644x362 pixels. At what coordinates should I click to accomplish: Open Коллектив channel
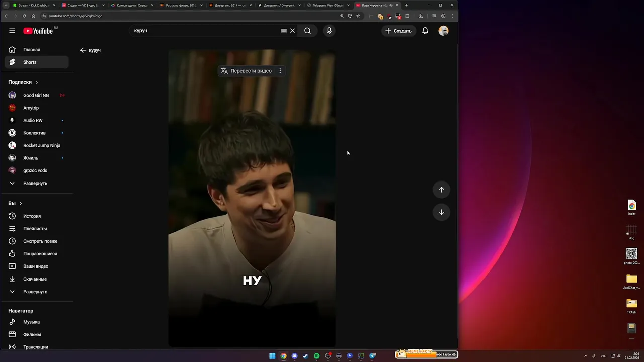37,133
